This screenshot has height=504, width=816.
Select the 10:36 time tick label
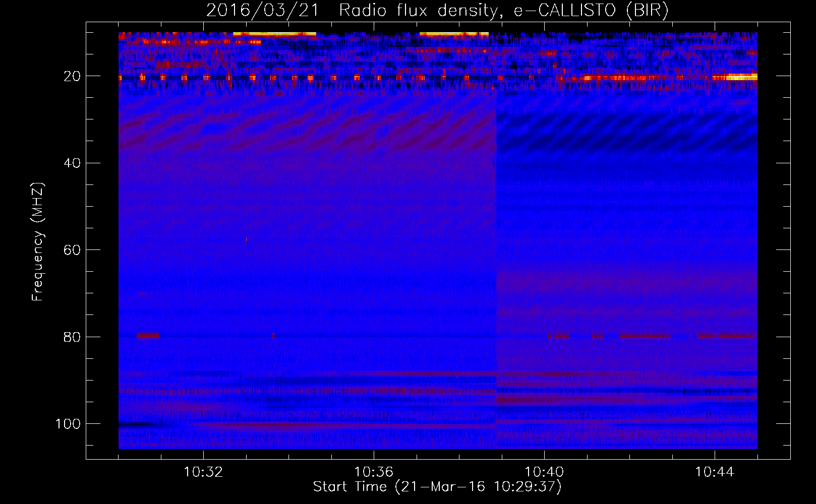(374, 472)
